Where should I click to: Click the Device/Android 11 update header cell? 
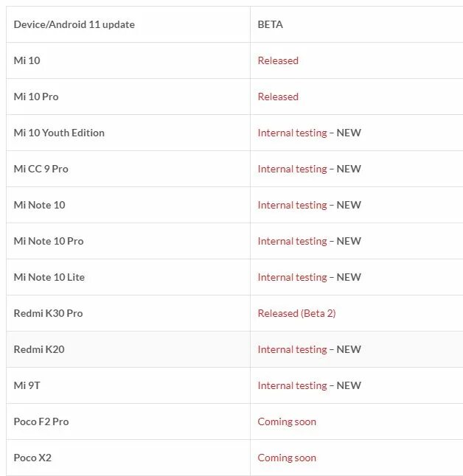click(74, 24)
